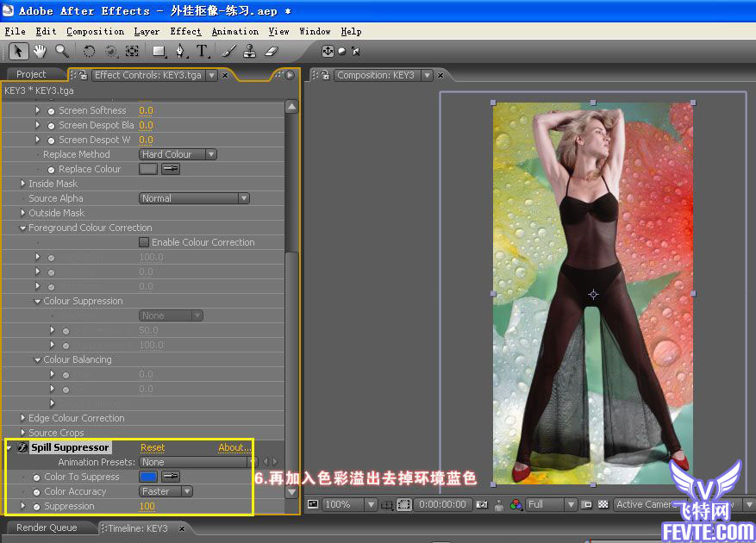Toggle Replace Colour stopwatch
The height and width of the screenshot is (543, 756).
pyautogui.click(x=51, y=169)
